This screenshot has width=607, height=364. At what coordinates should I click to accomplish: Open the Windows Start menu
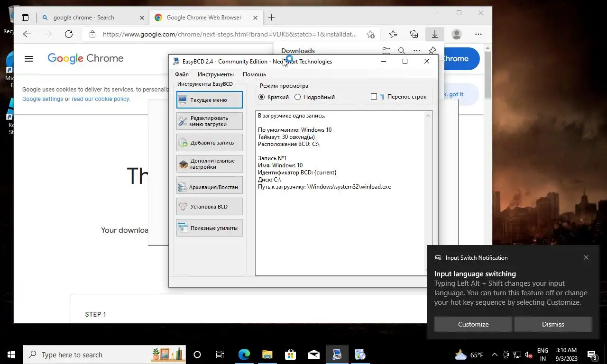click(11, 355)
